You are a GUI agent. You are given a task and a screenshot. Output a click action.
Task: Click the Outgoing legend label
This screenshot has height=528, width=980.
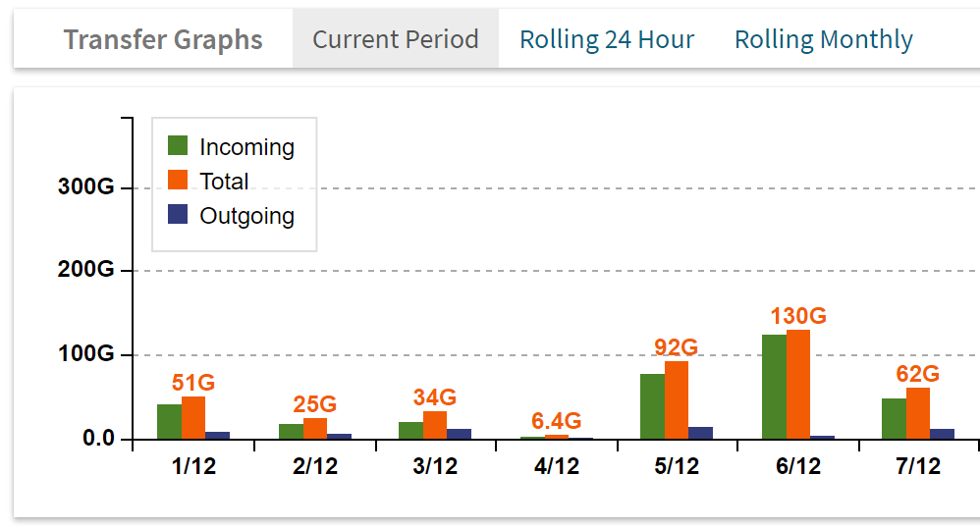pyautogui.click(x=246, y=216)
